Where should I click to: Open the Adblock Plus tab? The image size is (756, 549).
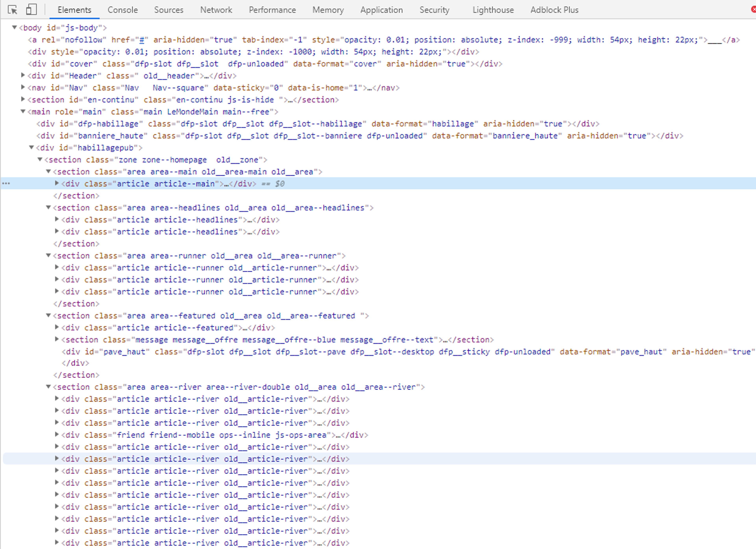point(554,10)
